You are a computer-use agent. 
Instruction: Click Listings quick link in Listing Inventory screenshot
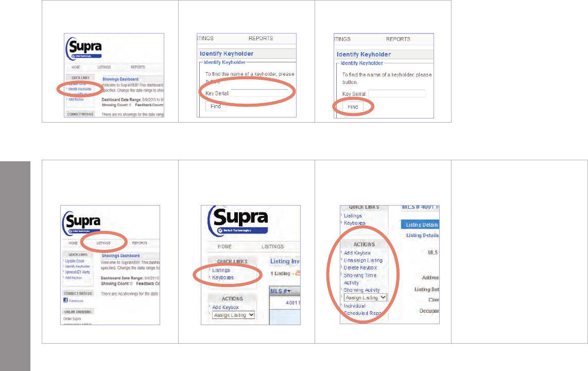pyautogui.click(x=221, y=270)
